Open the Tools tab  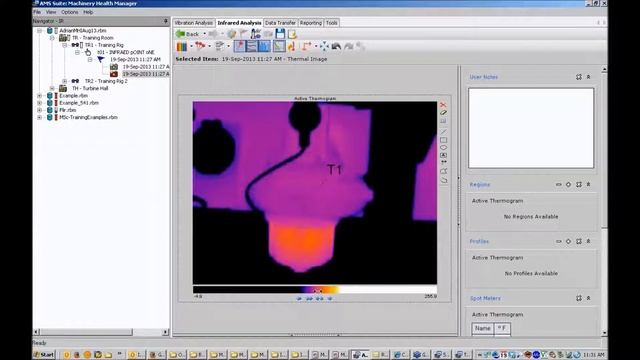point(332,23)
